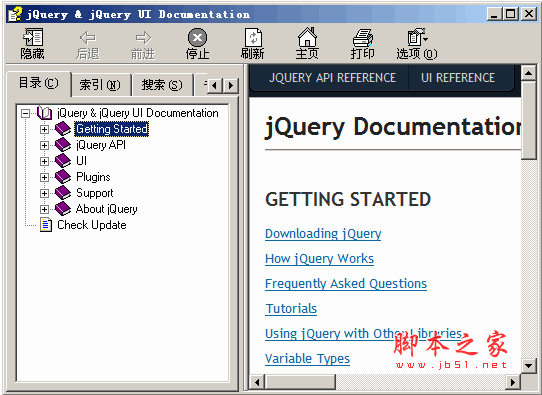This screenshot has height=395, width=542.
Task: Select the About jQuery tree item
Action: tap(106, 209)
